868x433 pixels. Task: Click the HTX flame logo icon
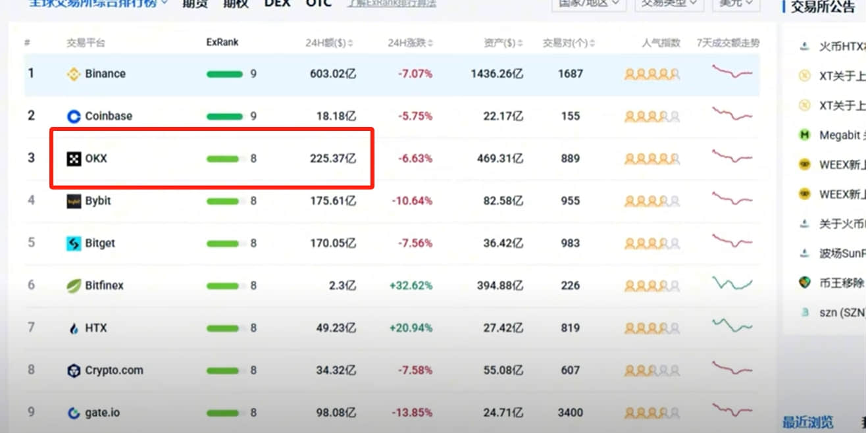(74, 328)
